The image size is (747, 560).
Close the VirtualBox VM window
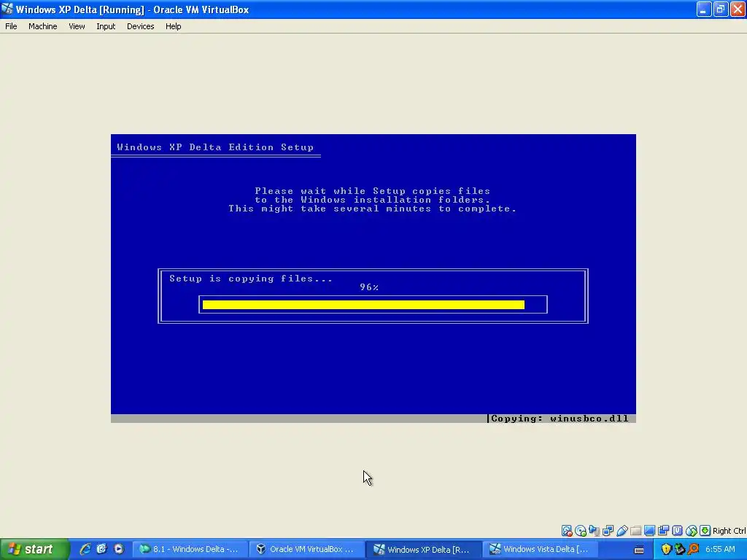(738, 9)
